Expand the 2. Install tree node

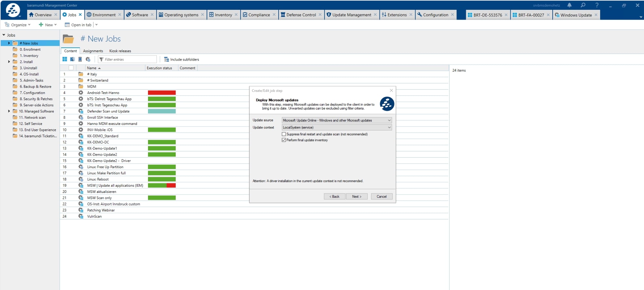[x=9, y=62]
